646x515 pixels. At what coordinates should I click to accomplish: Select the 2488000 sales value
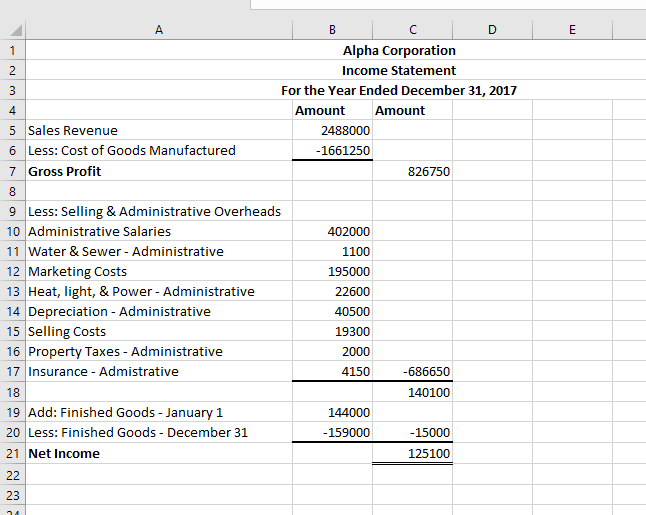pyautogui.click(x=332, y=130)
